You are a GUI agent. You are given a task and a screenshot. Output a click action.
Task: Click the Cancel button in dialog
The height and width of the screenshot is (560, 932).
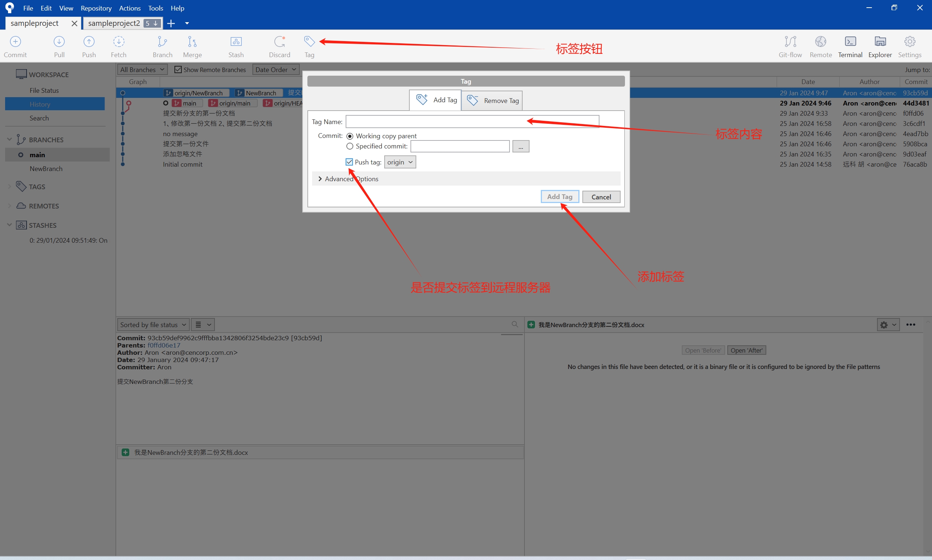pos(601,196)
